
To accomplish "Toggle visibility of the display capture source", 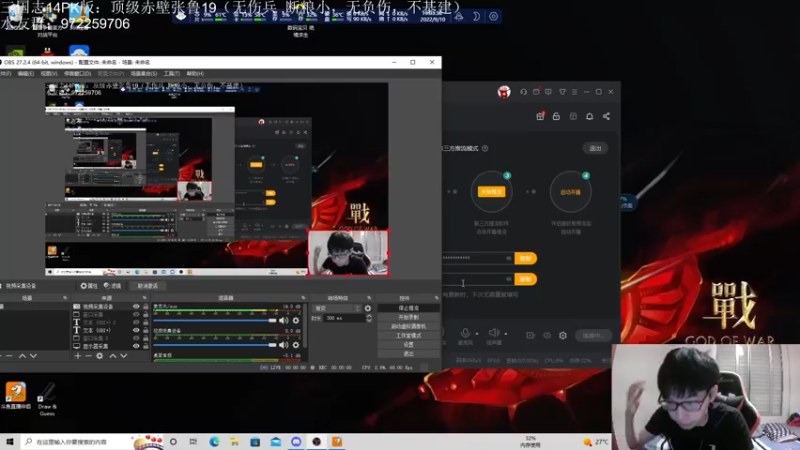I will pyautogui.click(x=136, y=346).
